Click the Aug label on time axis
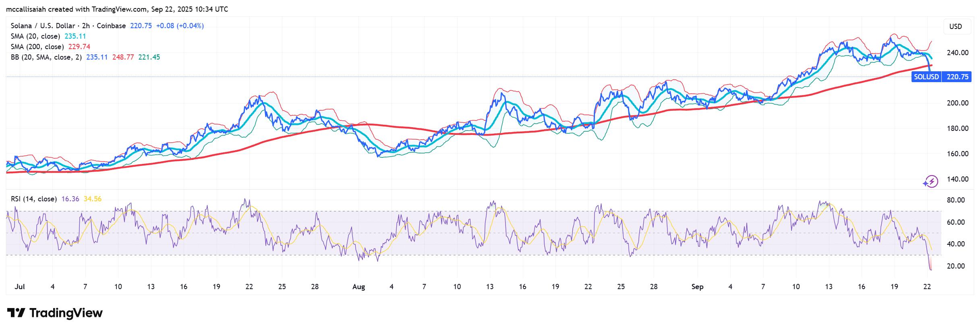This screenshot has height=331, width=980. click(358, 287)
